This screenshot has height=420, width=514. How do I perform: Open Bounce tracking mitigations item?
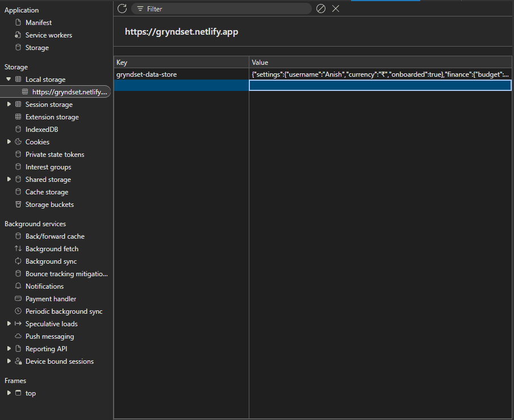click(x=66, y=274)
